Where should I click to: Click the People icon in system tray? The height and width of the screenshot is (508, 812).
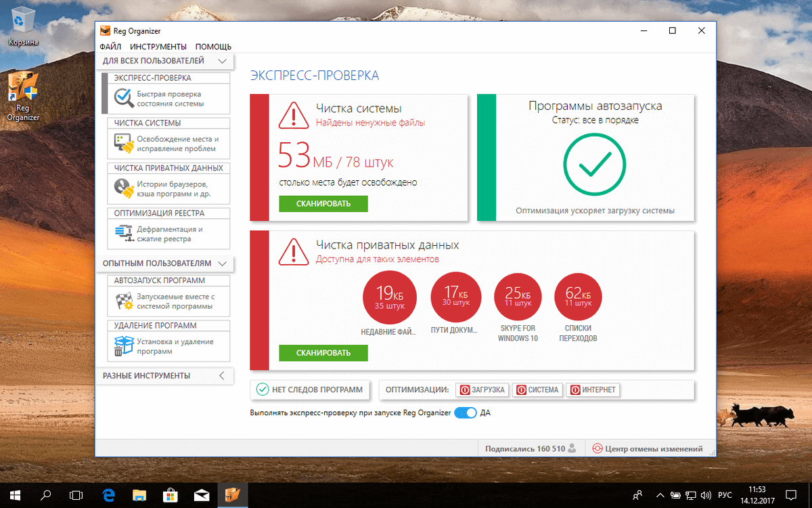[x=637, y=494]
